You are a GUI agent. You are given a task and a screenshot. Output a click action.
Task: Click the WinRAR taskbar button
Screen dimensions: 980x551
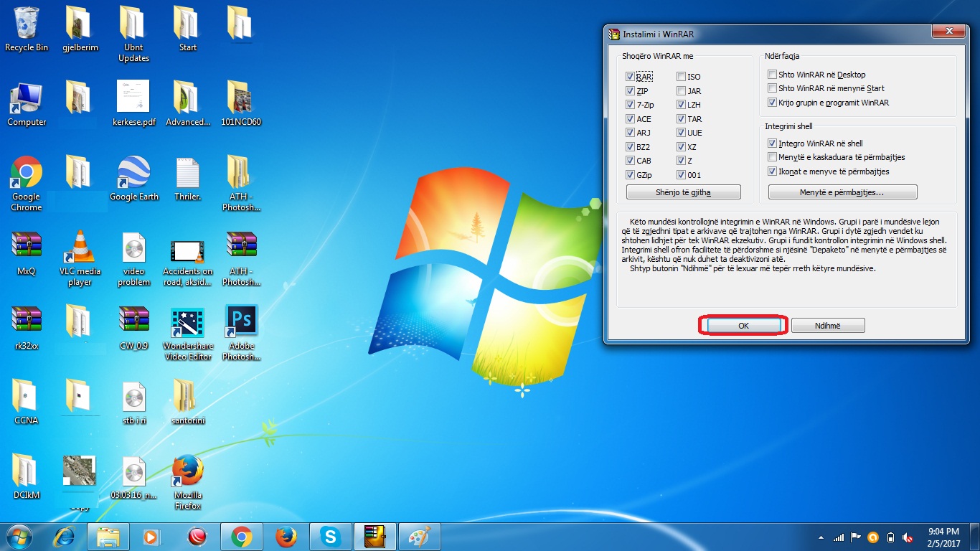pos(374,537)
